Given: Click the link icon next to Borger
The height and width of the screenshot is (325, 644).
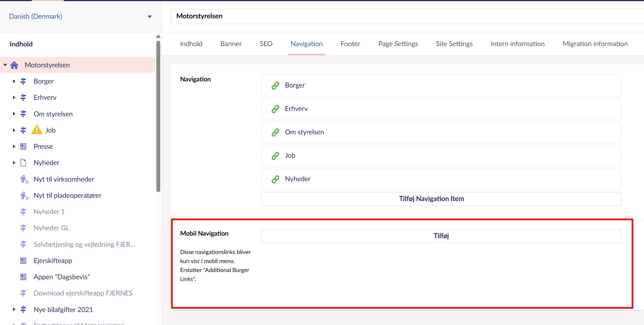Looking at the screenshot, I should [276, 85].
